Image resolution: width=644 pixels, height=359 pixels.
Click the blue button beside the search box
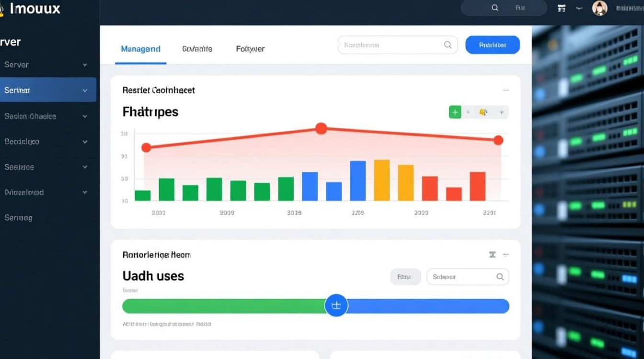pos(492,45)
